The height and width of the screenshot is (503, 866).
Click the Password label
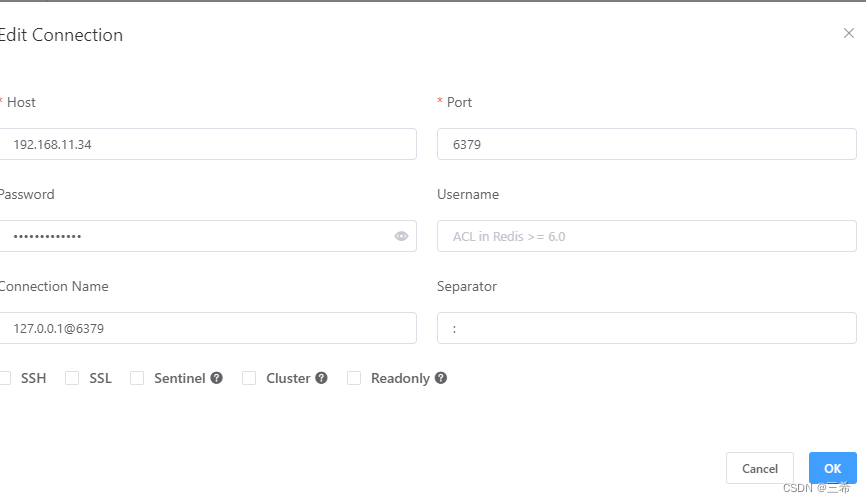click(x=27, y=194)
